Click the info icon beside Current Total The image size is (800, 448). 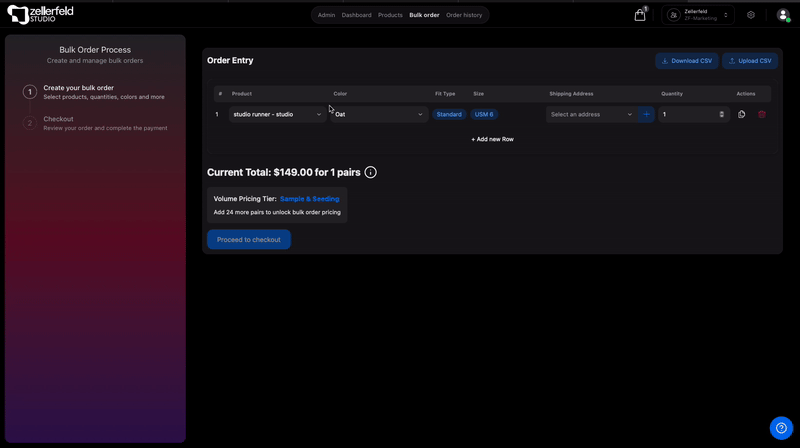coord(371,172)
